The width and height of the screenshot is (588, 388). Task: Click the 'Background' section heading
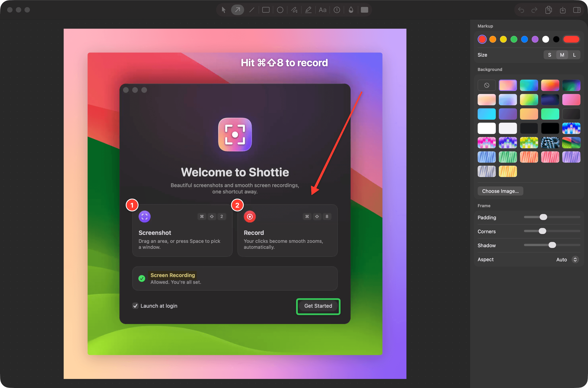(x=490, y=69)
